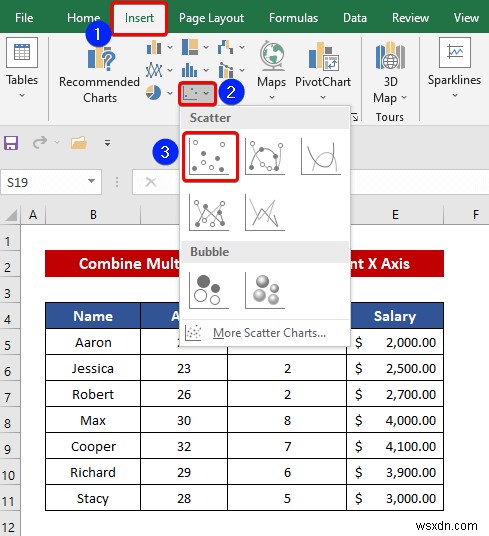Open More Scatter Charts link
Viewport: 489px width, 536px height.
click(265, 333)
